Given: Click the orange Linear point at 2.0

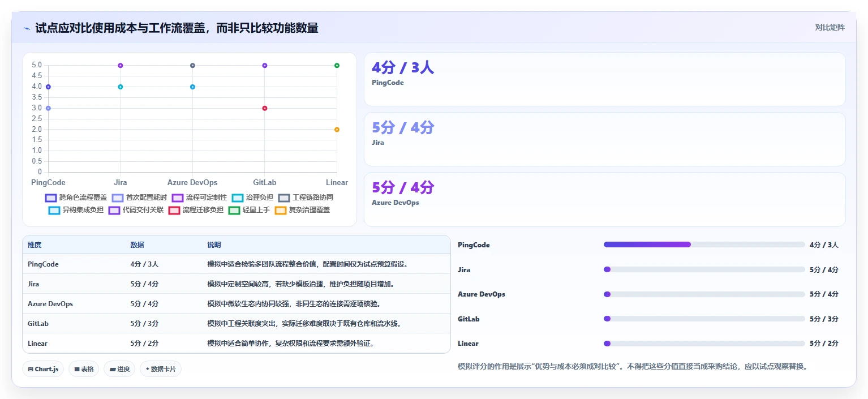Looking at the screenshot, I should click(x=337, y=130).
